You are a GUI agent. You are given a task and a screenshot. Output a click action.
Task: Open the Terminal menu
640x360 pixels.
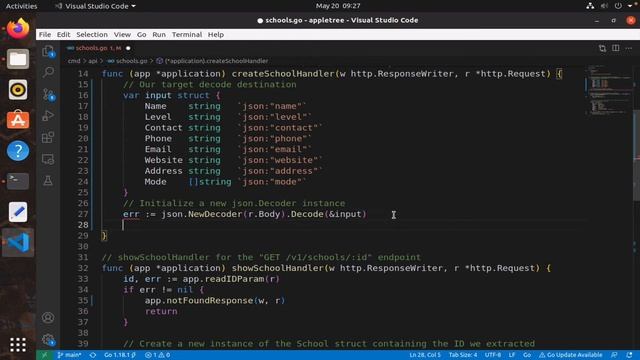(x=187, y=35)
